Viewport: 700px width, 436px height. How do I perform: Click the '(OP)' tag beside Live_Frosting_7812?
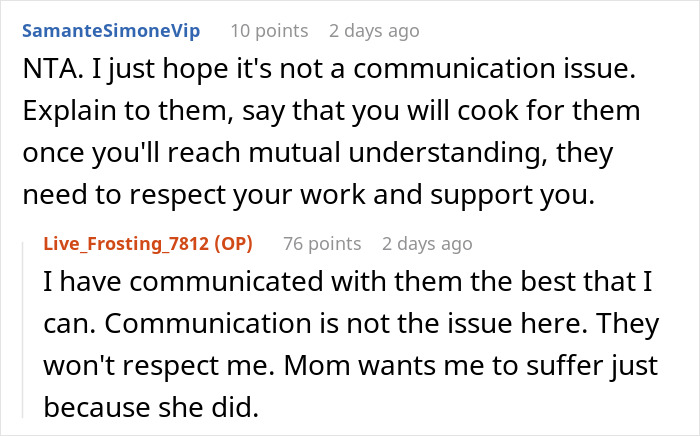(x=233, y=244)
